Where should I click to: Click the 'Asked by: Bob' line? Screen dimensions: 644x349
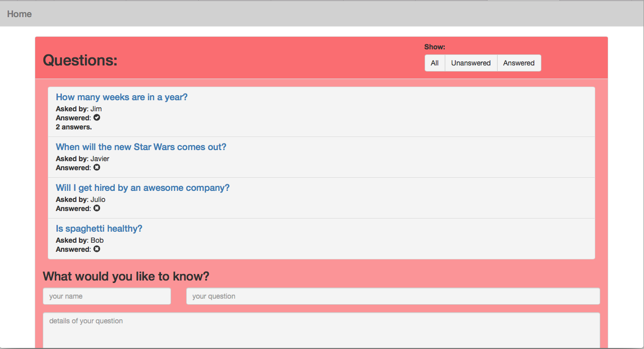coord(79,240)
